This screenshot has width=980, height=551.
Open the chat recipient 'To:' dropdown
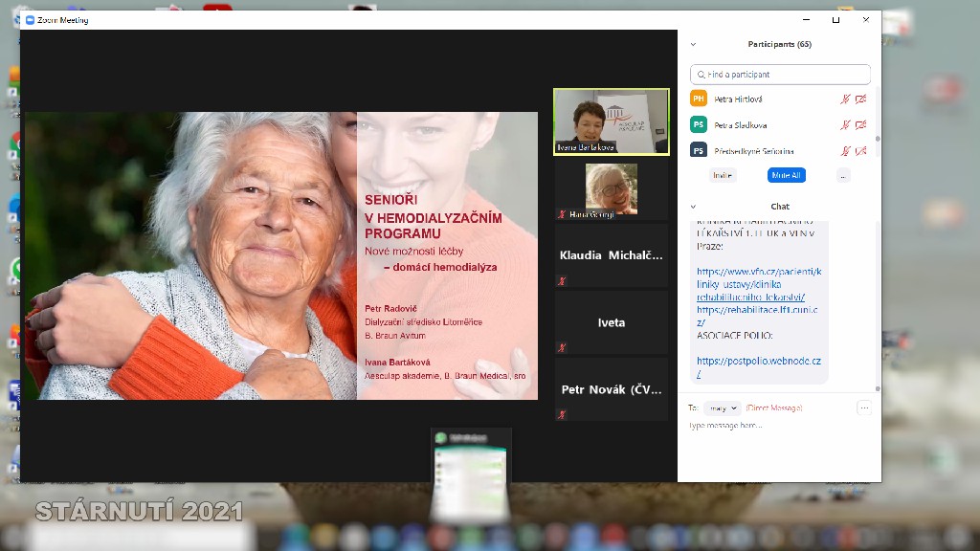click(x=722, y=408)
